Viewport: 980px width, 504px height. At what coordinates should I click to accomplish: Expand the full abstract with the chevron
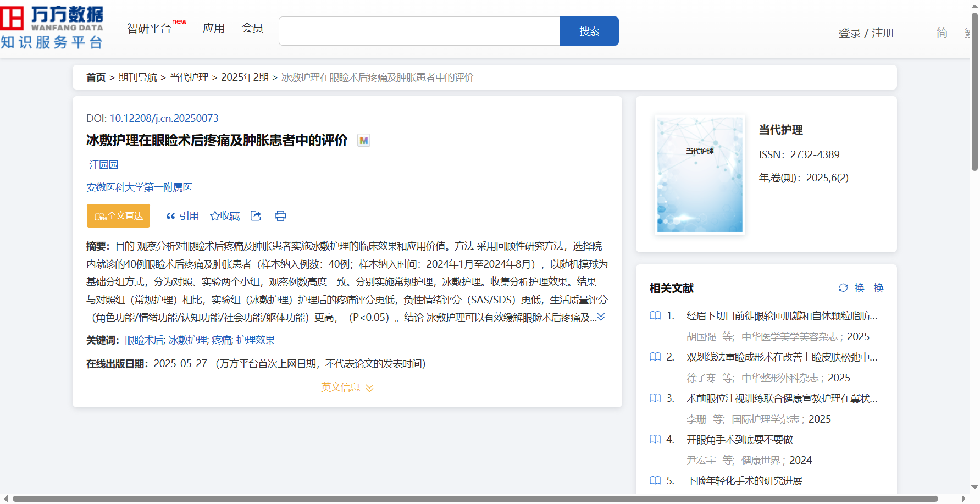601,317
